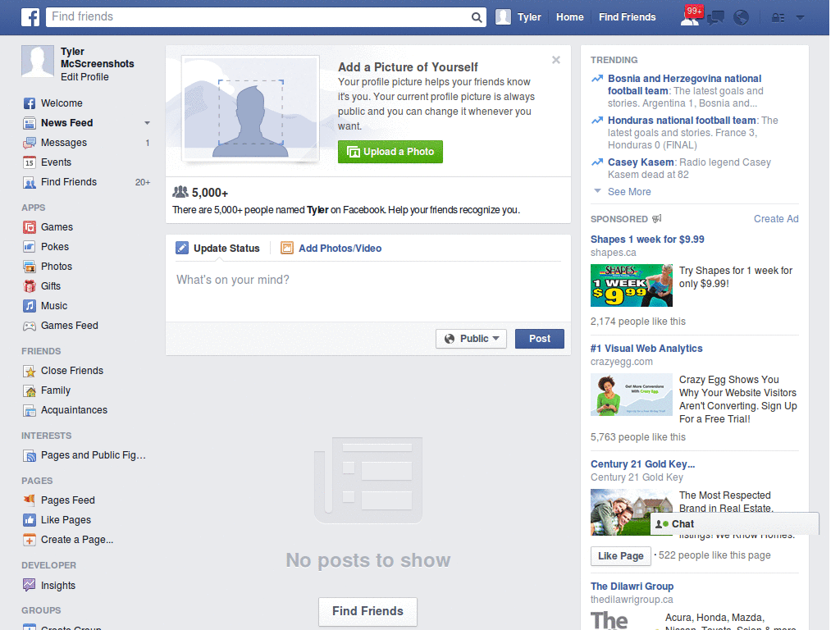Click the search magnifier icon
The image size is (840, 630).
click(477, 17)
